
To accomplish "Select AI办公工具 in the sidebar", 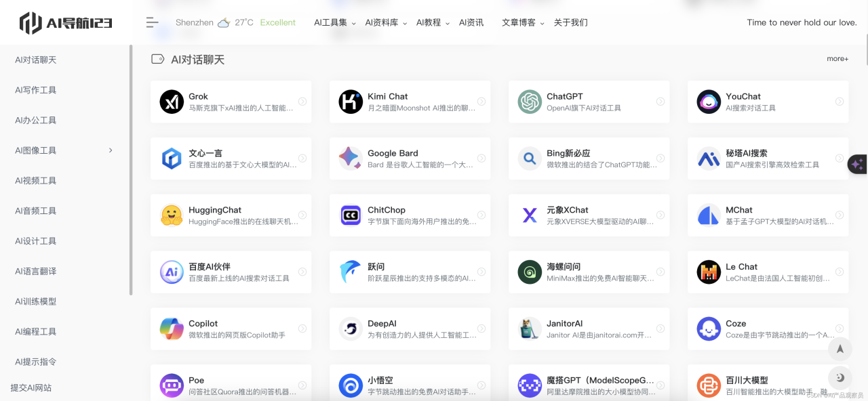I will 36,120.
